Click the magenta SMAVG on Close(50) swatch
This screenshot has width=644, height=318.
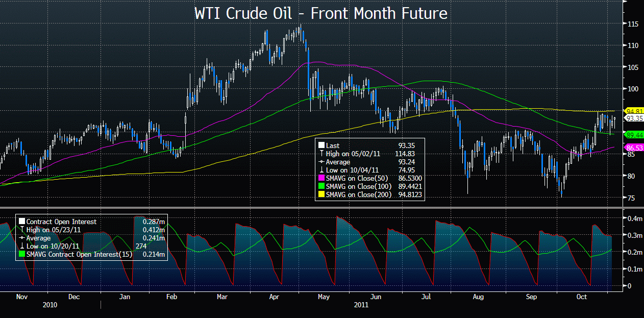click(321, 178)
